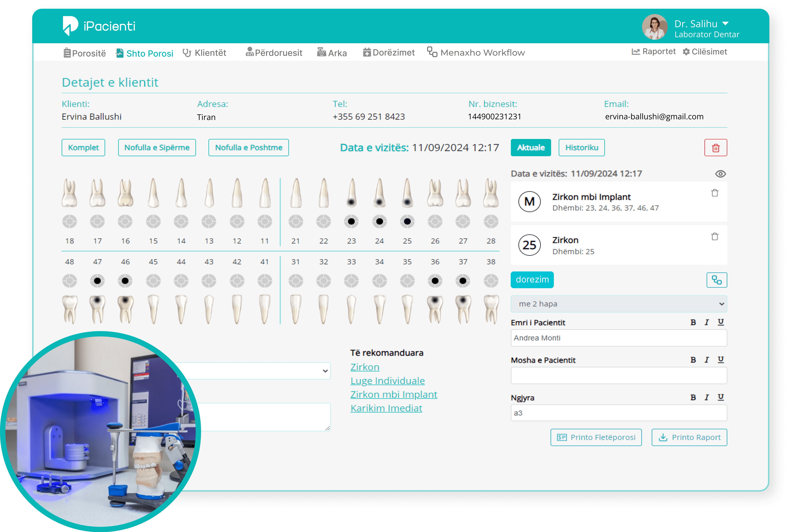The width and height of the screenshot is (789, 532).
Task: Click the workflow icon button beside dorezim
Action: (x=716, y=280)
